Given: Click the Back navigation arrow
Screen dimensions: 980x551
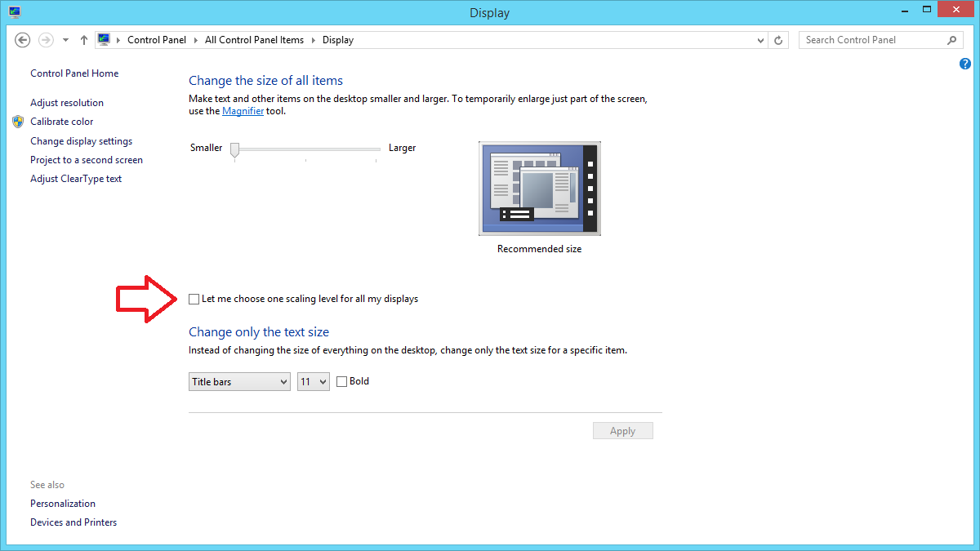Looking at the screenshot, I should click(x=23, y=40).
